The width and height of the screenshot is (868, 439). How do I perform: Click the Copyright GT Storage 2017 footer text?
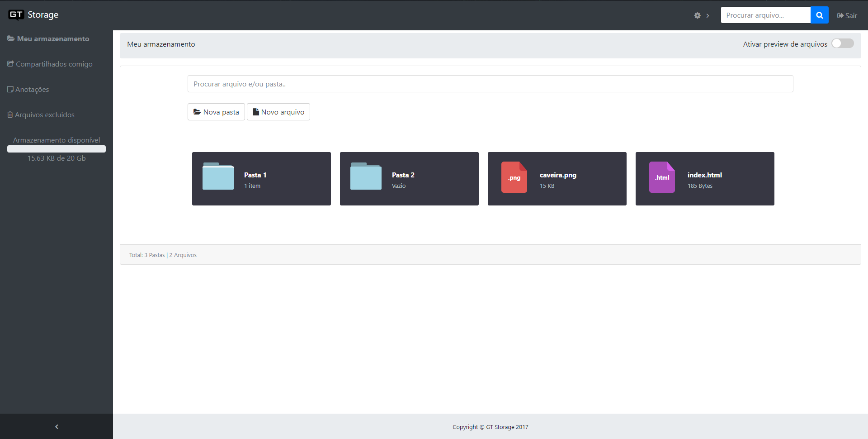click(x=490, y=427)
